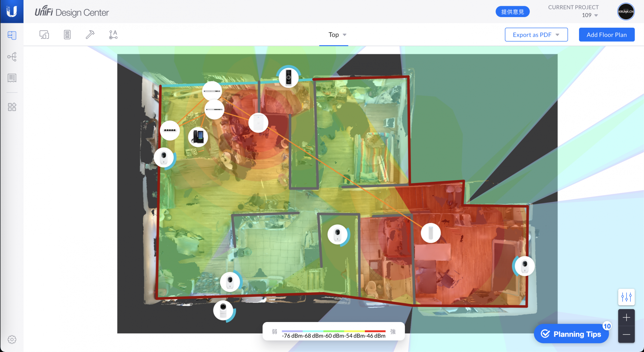This screenshot has height=352, width=644.
Task: Zoom out with the minus button
Action: tap(626, 335)
